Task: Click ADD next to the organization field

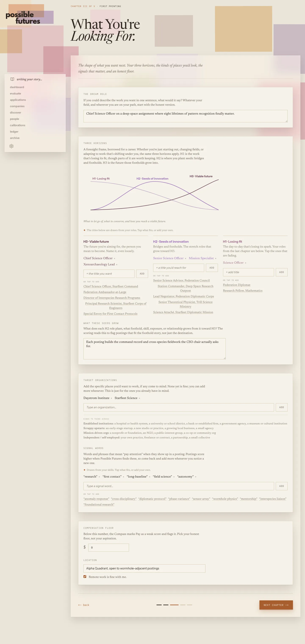Action: click(281, 407)
